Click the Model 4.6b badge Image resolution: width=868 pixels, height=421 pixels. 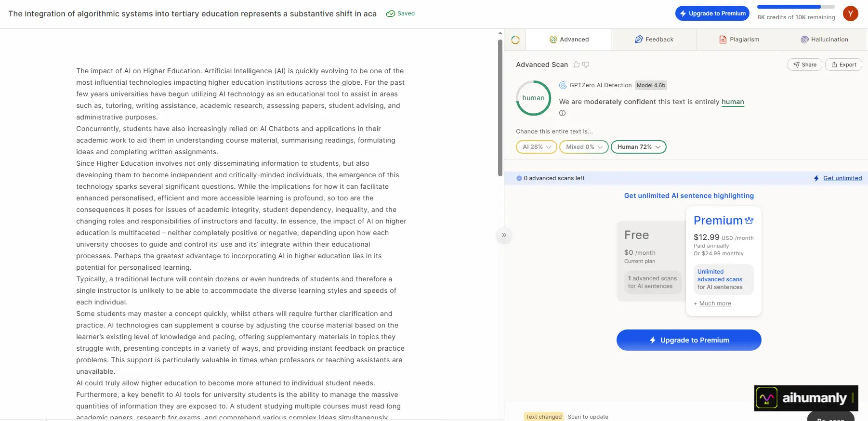point(651,85)
